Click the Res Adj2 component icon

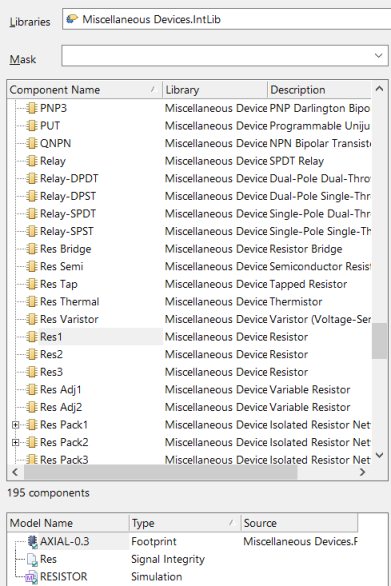coord(32,407)
